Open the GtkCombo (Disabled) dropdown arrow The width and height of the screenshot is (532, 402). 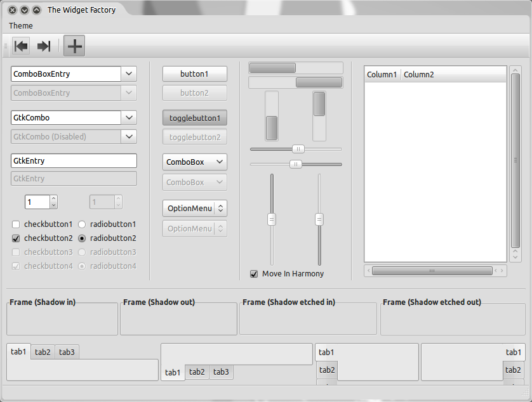(129, 136)
